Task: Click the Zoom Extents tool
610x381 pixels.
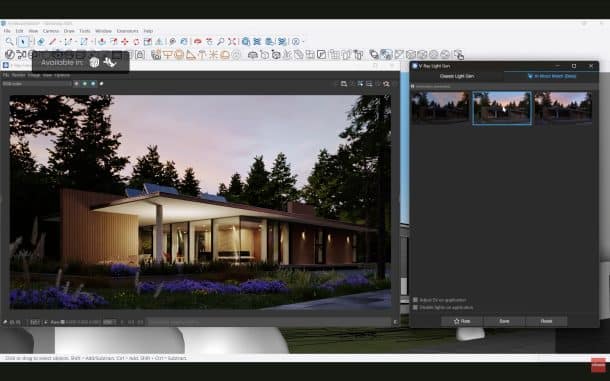Action: (x=232, y=41)
